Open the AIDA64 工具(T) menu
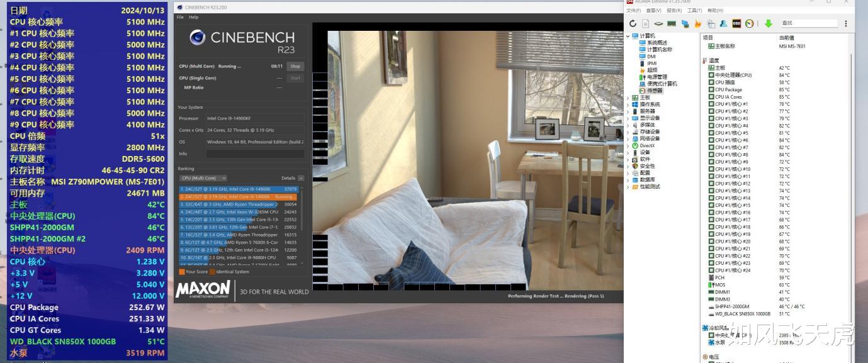This screenshot has height=363, width=868. point(694,11)
